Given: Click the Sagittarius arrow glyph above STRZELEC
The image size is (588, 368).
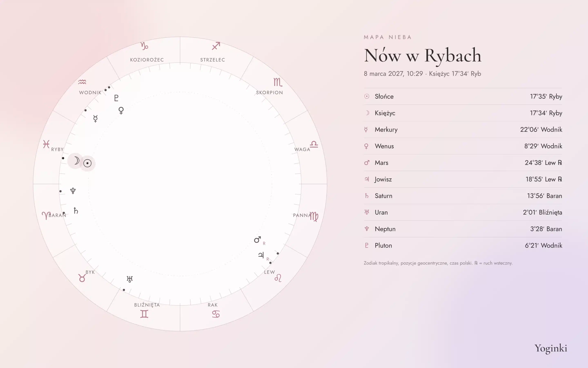Looking at the screenshot, I should pos(216,46).
